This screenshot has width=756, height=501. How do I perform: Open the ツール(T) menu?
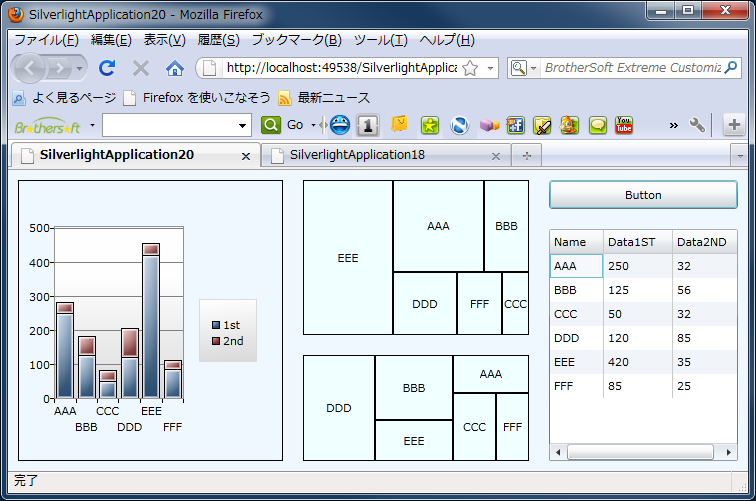pos(380,40)
